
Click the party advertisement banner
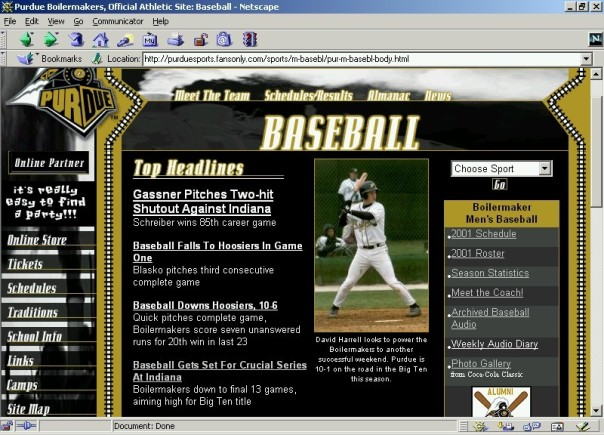click(45, 202)
